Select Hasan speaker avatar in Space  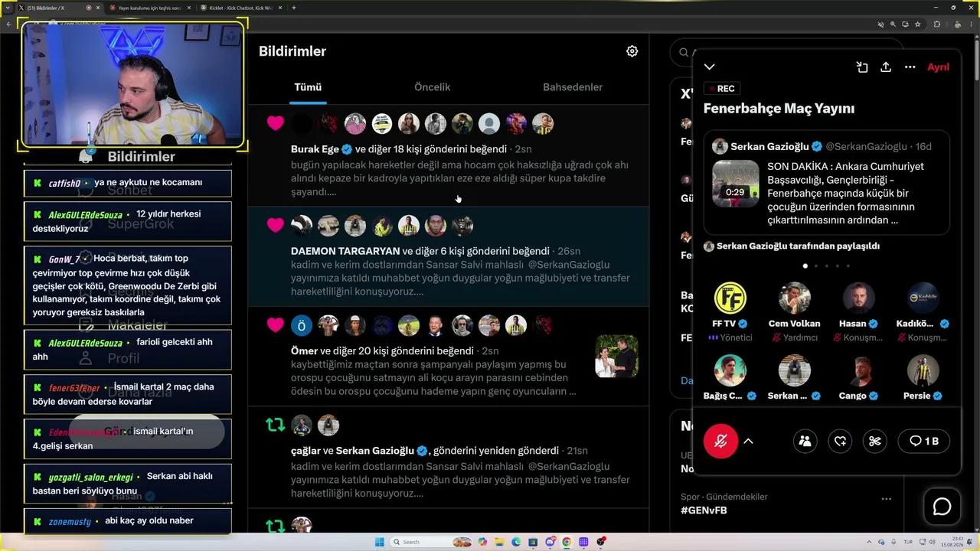click(x=858, y=298)
